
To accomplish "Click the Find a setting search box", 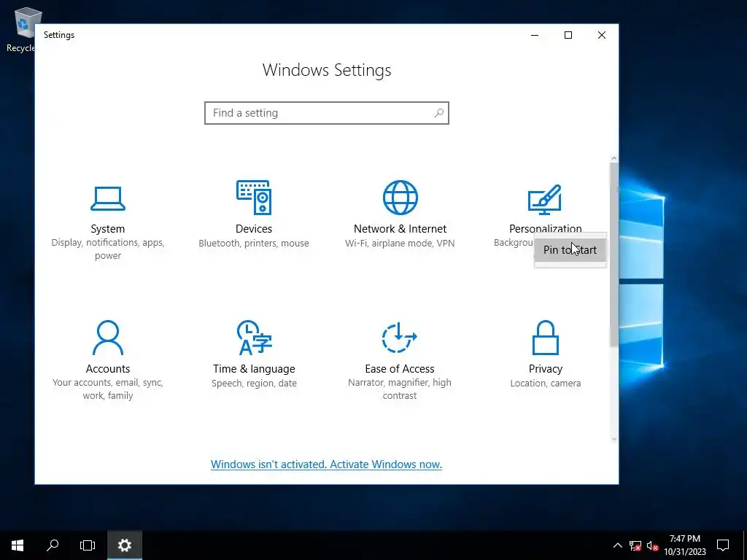I will (327, 113).
